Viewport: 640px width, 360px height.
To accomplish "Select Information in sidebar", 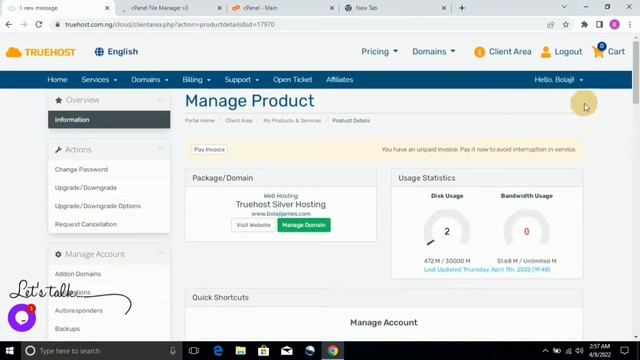I will (x=109, y=120).
